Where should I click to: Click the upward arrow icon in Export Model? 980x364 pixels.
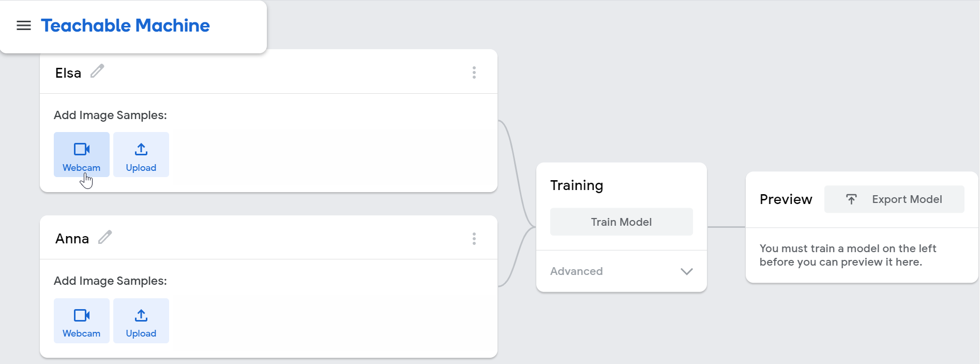[x=851, y=199]
